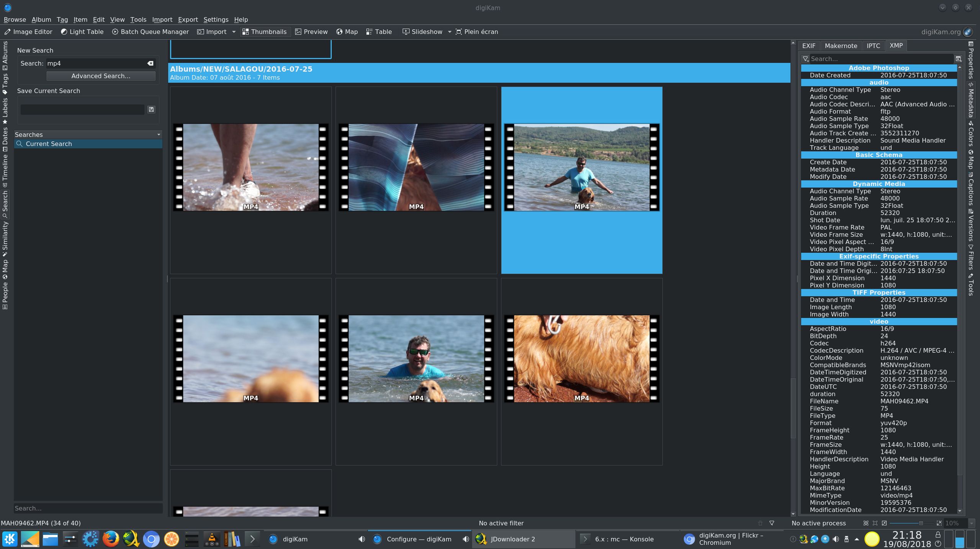Viewport: 980px width, 549px height.
Task: Open metadata search filter options dropdown
Action: point(806,59)
